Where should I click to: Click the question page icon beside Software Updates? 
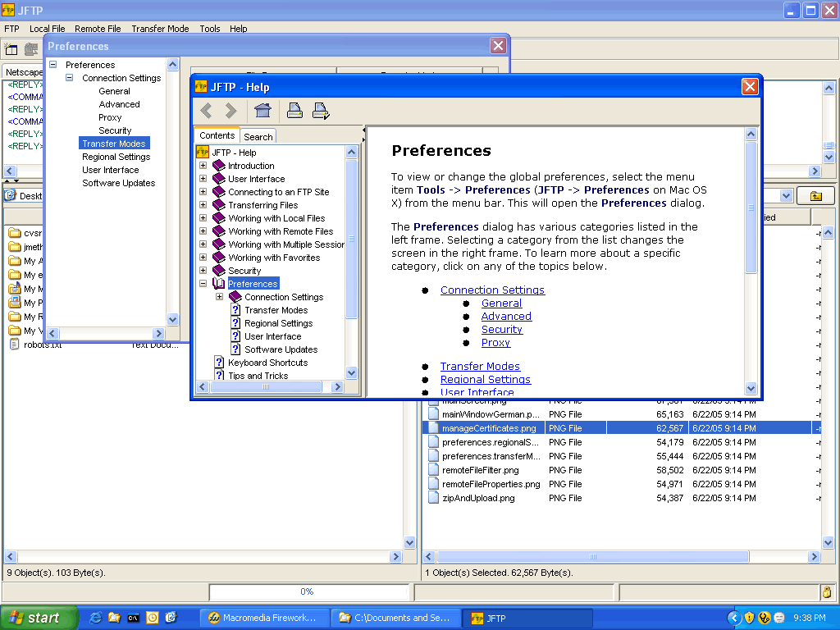tap(235, 349)
